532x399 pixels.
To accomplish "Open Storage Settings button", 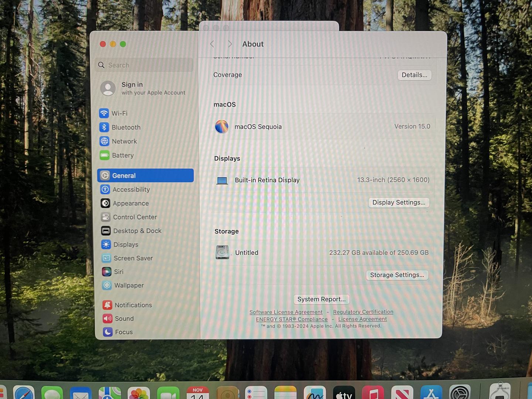I will point(397,275).
